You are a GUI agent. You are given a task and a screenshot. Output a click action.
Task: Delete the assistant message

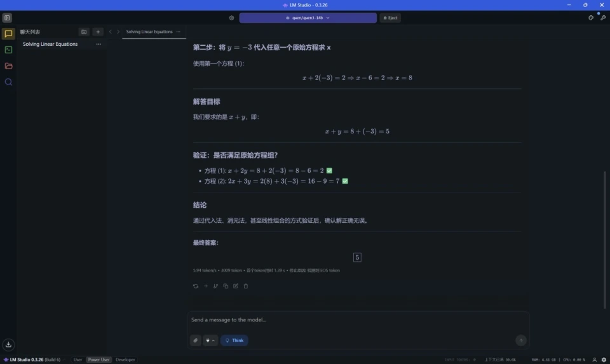tap(246, 286)
